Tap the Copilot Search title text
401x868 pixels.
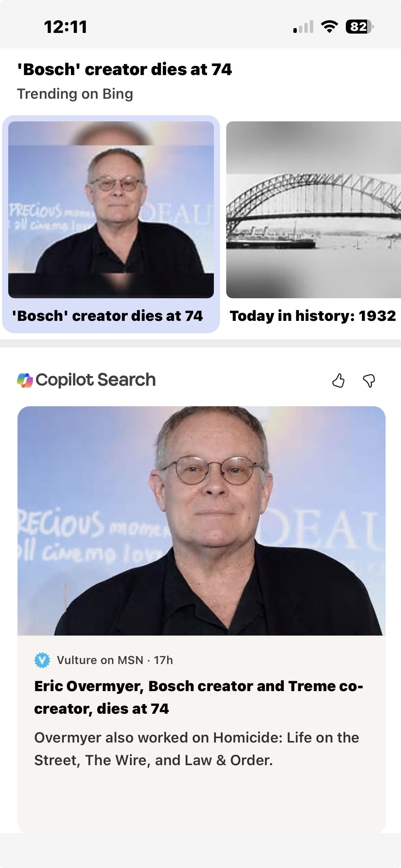tap(96, 380)
